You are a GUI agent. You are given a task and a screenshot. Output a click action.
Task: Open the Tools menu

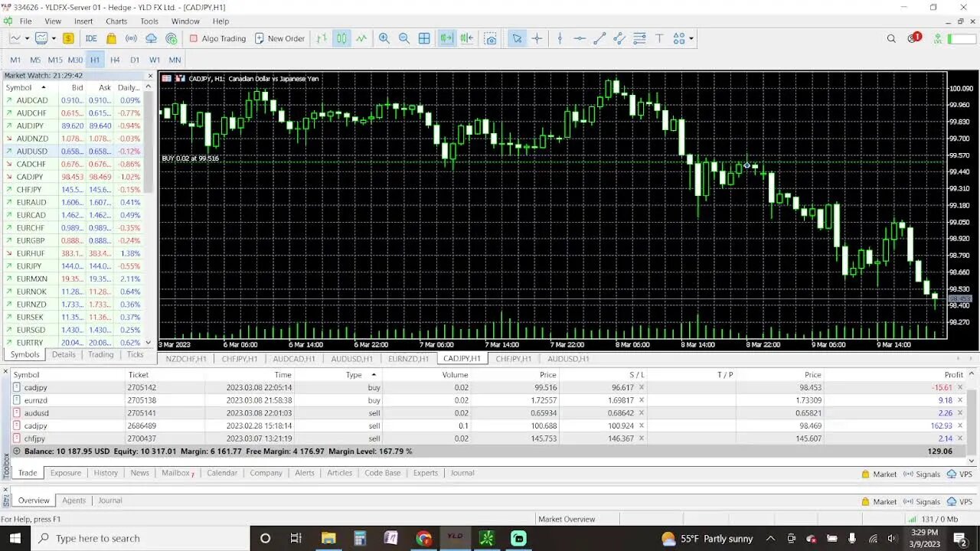click(x=149, y=21)
